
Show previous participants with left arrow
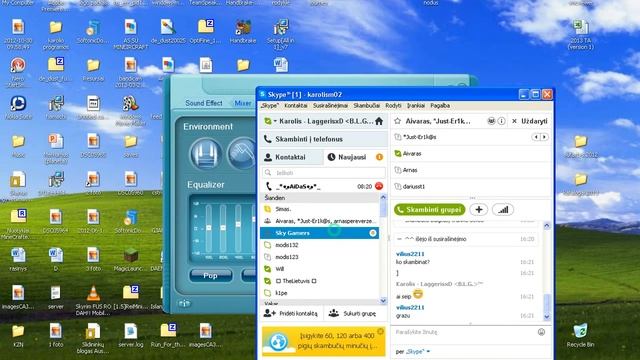(536, 137)
